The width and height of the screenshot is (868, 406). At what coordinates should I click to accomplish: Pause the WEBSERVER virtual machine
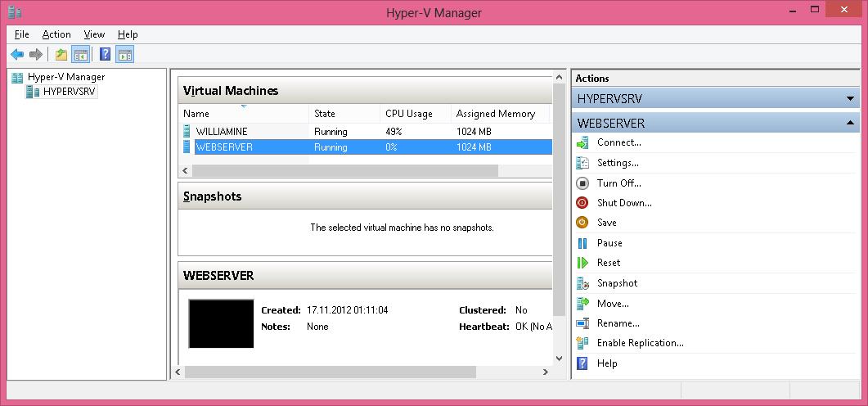(609, 243)
